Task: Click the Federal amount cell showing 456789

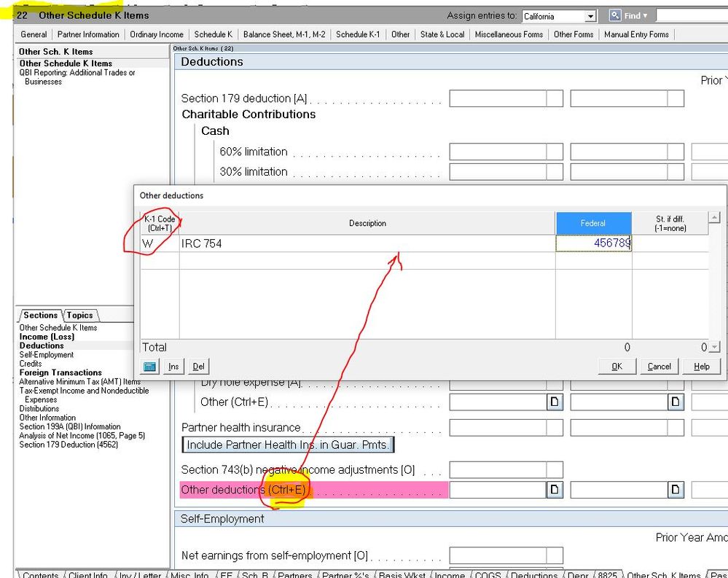Action: click(593, 243)
